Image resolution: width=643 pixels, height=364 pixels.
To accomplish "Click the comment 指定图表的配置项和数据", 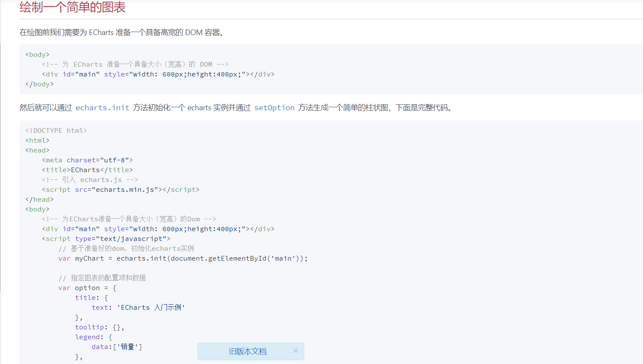I will [102, 278].
